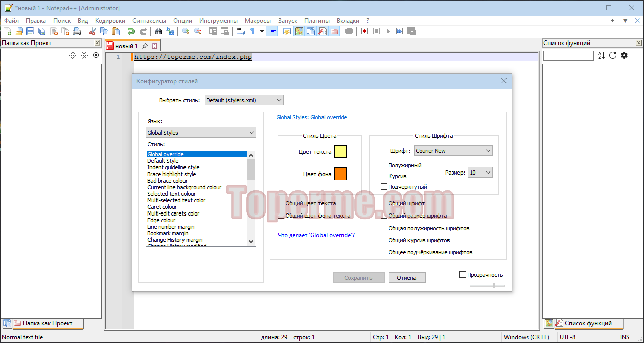The width and height of the screenshot is (644, 343).
Task: Click the Play macro toolbar icon
Action: pyautogui.click(x=388, y=31)
